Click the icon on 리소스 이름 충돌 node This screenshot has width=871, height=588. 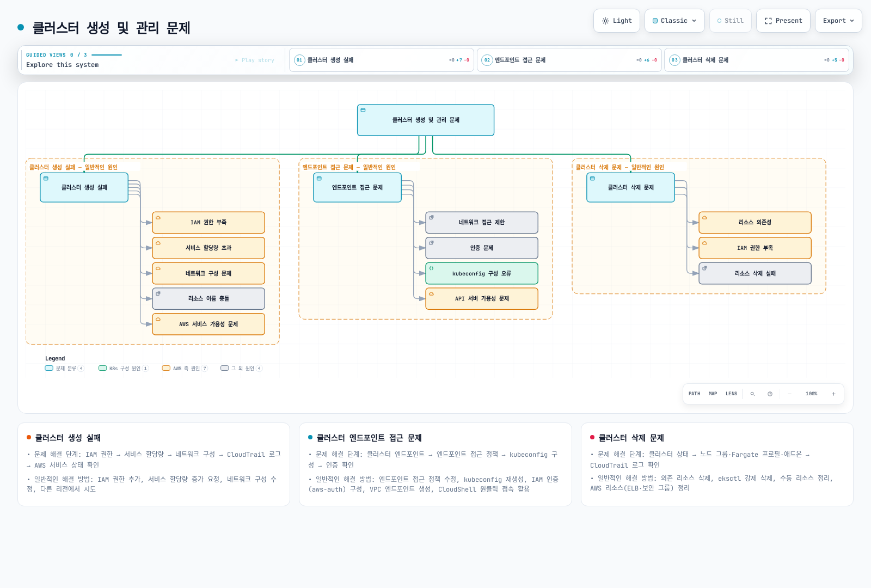pos(158,293)
